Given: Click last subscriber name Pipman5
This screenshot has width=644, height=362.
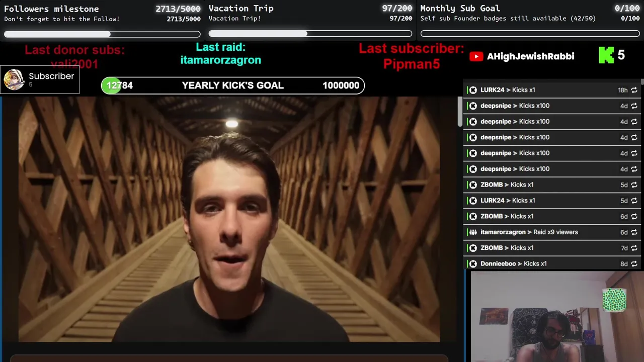Looking at the screenshot, I should coord(412,64).
